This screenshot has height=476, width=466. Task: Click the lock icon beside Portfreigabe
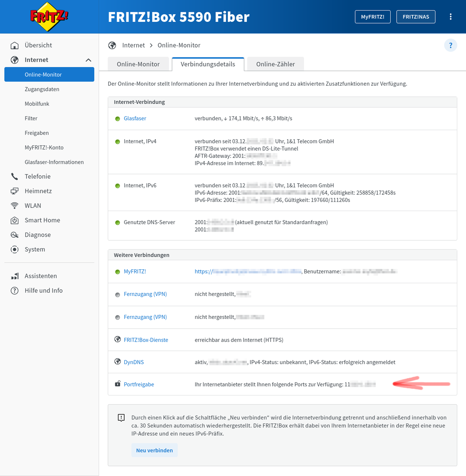[118, 384]
